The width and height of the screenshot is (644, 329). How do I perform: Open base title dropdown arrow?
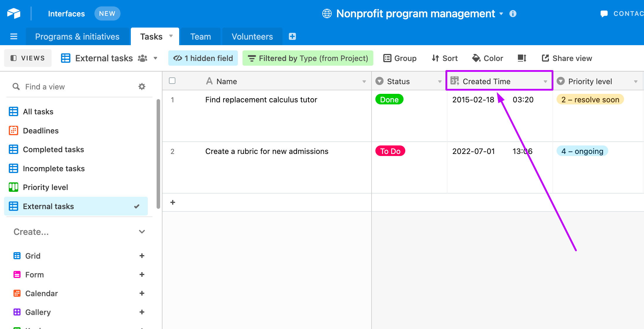(501, 14)
